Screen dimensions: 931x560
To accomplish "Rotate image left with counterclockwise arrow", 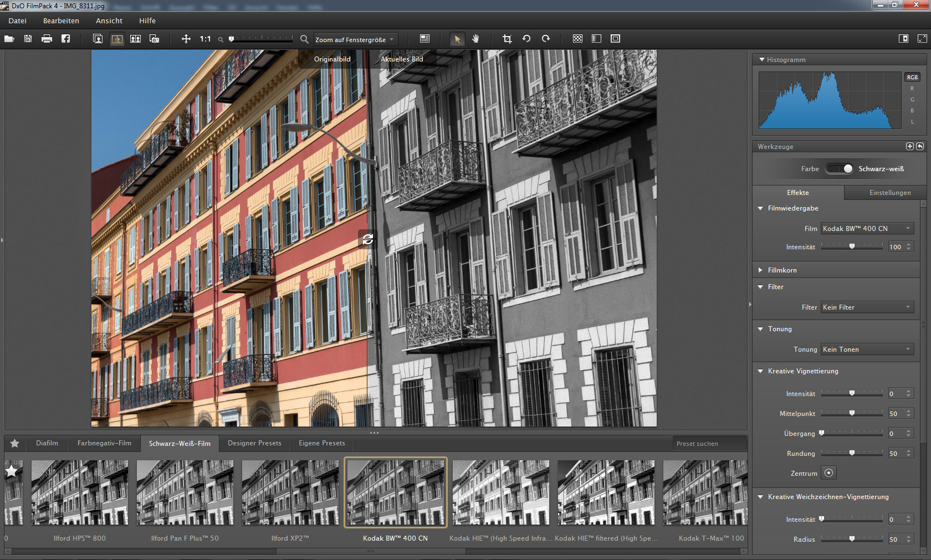I will (526, 39).
